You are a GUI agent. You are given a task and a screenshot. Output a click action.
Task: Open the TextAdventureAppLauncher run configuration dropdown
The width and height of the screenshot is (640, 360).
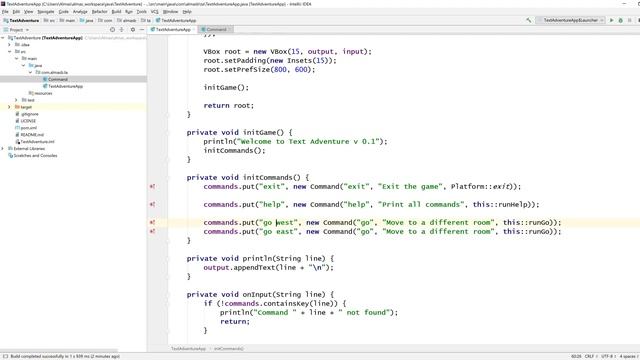coord(570,20)
